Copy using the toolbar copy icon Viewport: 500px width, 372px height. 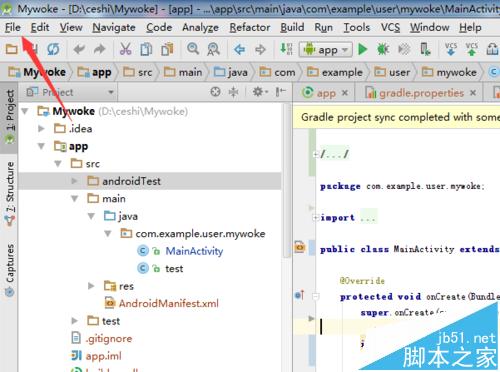coord(146,49)
